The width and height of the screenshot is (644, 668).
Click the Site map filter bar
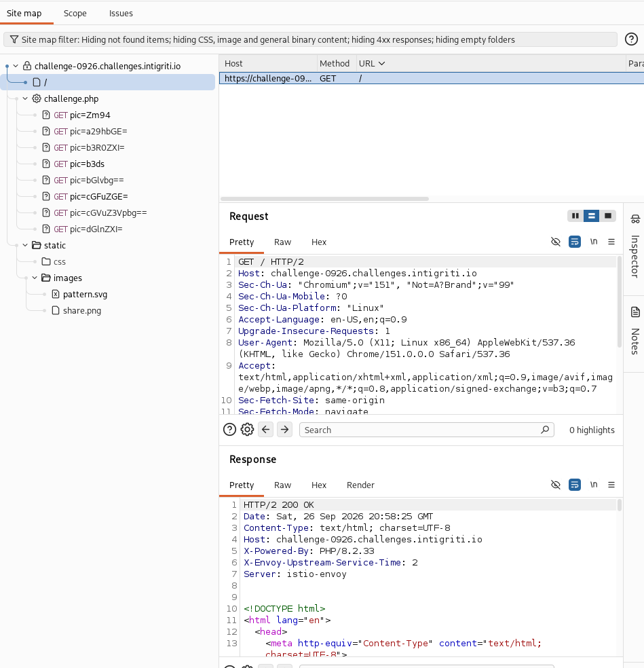tap(311, 39)
